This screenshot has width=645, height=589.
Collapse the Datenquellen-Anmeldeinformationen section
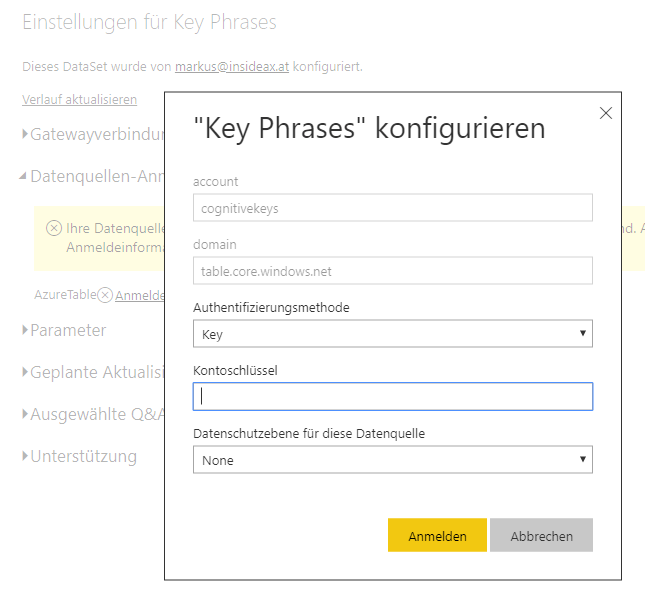pyautogui.click(x=90, y=175)
